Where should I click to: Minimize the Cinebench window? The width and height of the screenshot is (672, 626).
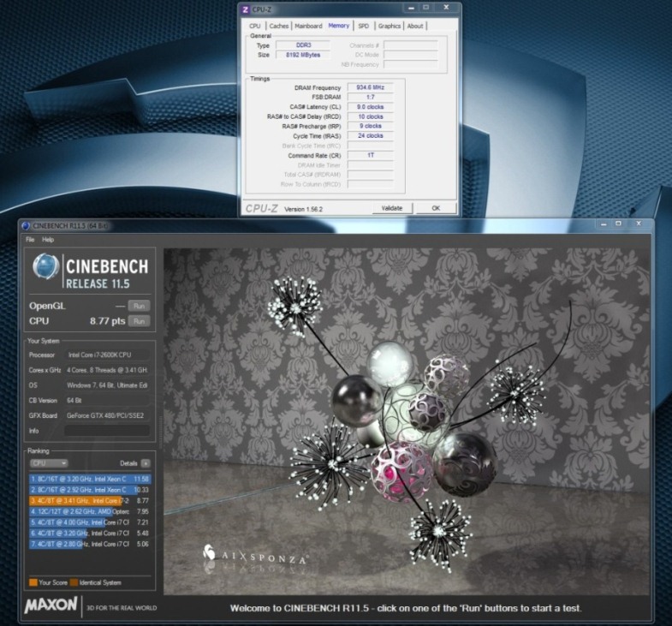[604, 224]
